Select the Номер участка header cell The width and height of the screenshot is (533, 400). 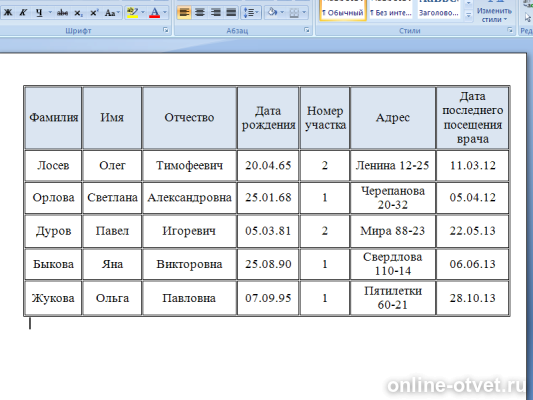coord(325,118)
